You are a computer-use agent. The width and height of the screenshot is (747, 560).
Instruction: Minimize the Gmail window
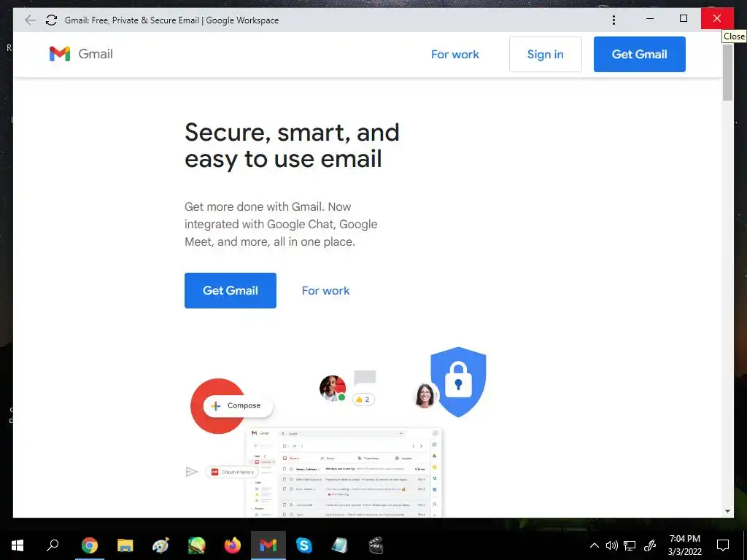point(650,19)
